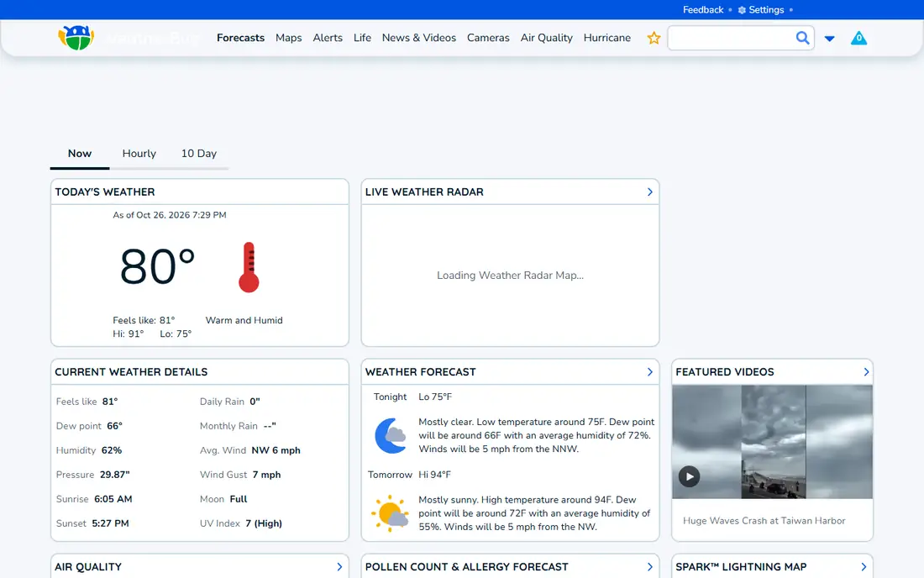Viewport: 924px width, 578px height.
Task: Click the Avg. Wind NW 6 mph value
Action: point(276,450)
